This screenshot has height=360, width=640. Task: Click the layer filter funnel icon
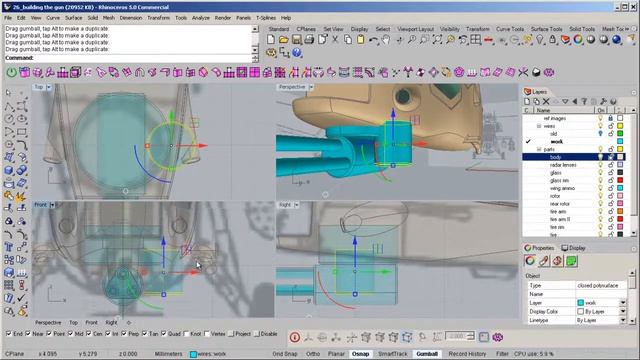tap(584, 101)
